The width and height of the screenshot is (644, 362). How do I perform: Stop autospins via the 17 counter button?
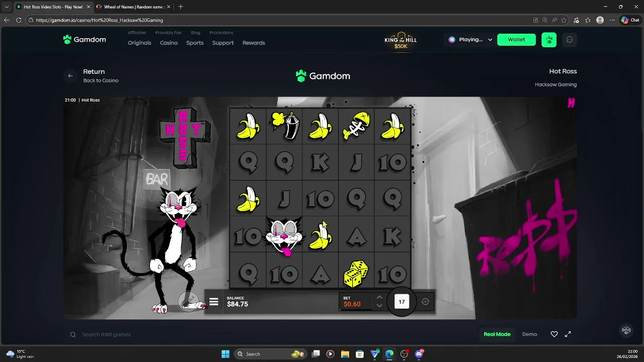[401, 302]
